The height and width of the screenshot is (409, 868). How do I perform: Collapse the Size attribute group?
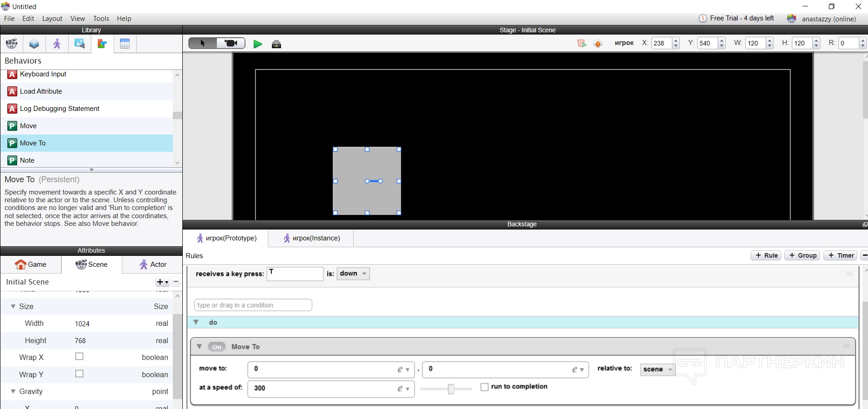click(x=13, y=306)
